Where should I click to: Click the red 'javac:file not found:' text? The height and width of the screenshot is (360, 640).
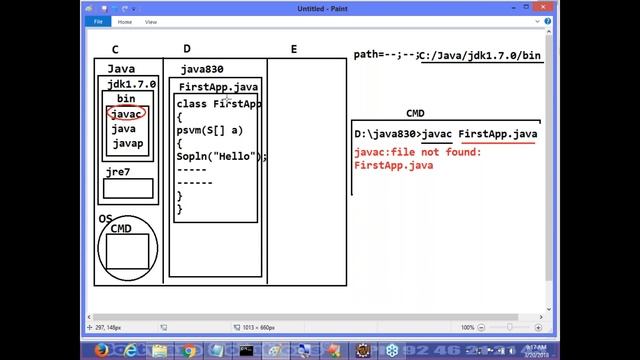click(418, 152)
